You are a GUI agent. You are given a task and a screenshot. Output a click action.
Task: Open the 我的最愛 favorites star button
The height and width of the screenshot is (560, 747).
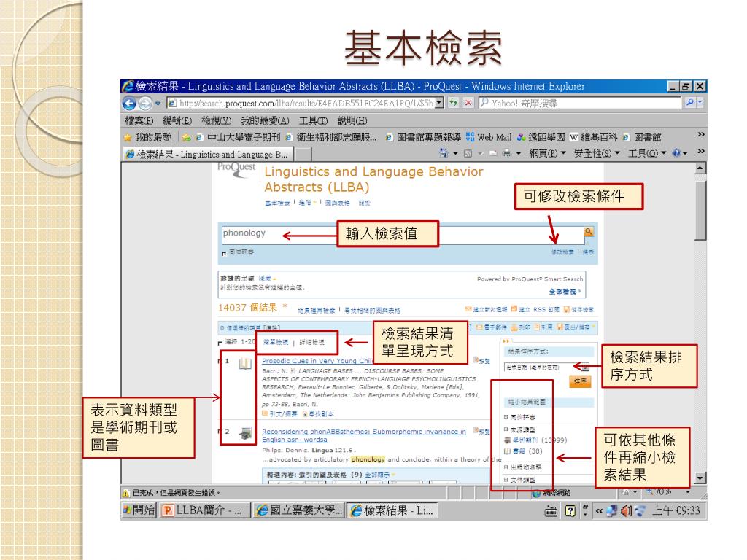(147, 137)
